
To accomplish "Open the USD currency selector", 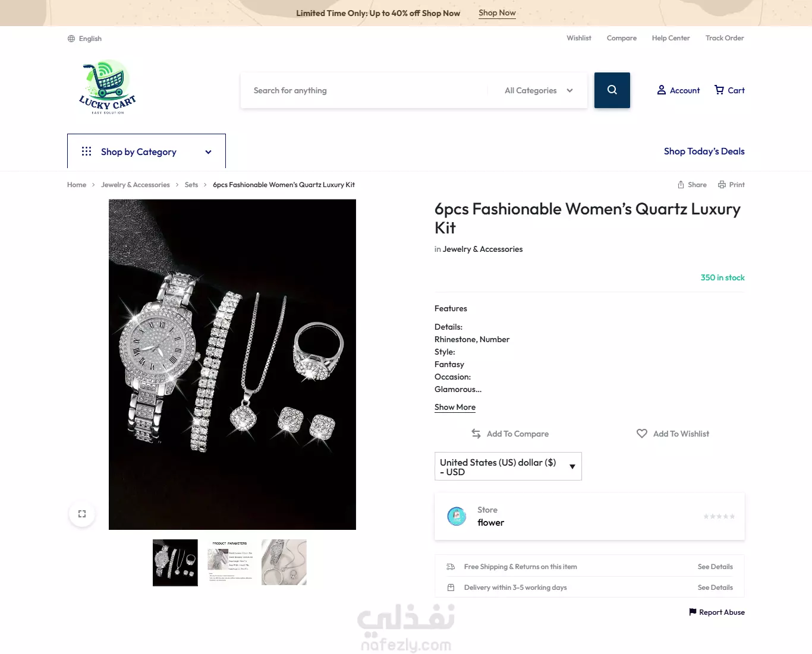I will tap(508, 467).
